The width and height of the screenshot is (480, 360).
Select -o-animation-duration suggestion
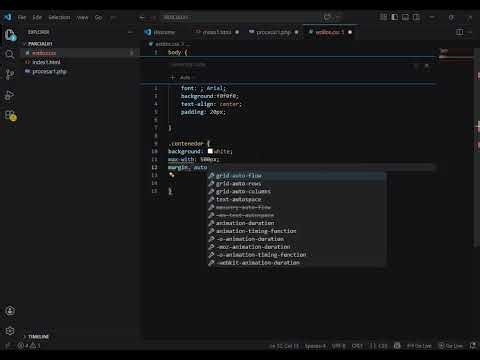[297, 239]
